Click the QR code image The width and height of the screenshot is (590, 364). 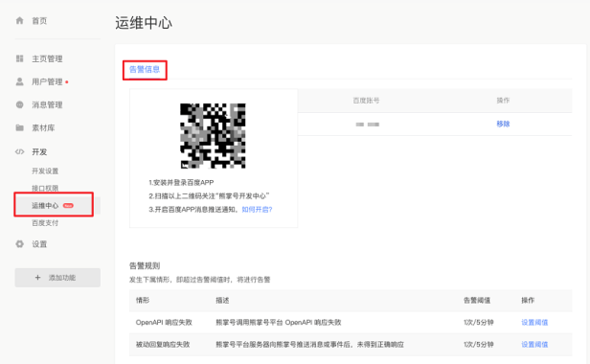(x=213, y=135)
